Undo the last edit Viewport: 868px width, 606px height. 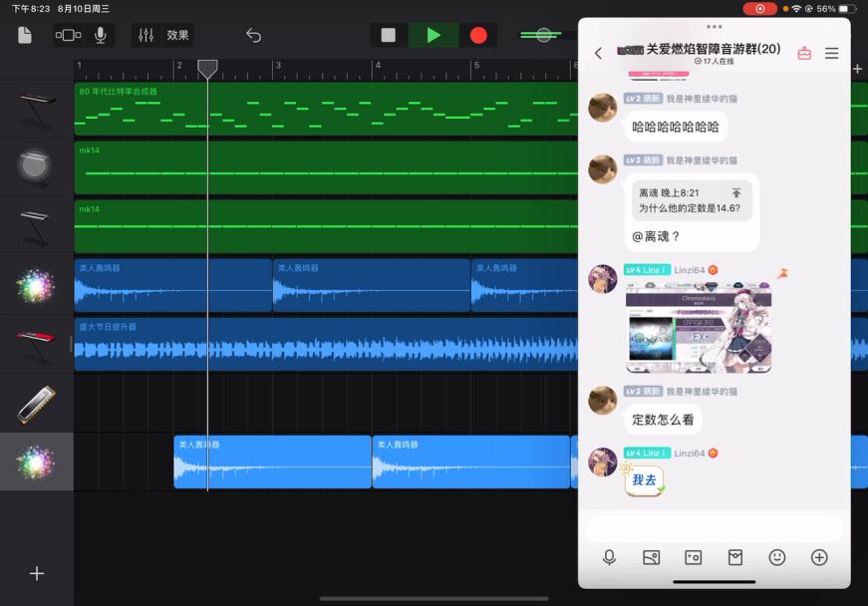[253, 35]
